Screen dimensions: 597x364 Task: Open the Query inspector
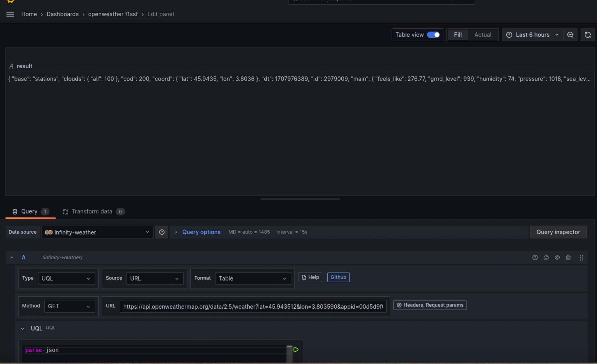click(x=558, y=232)
